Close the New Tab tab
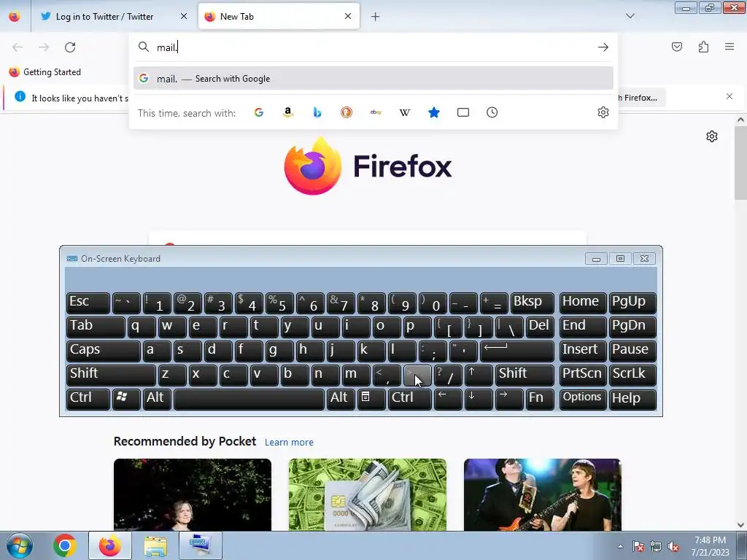 click(x=348, y=16)
